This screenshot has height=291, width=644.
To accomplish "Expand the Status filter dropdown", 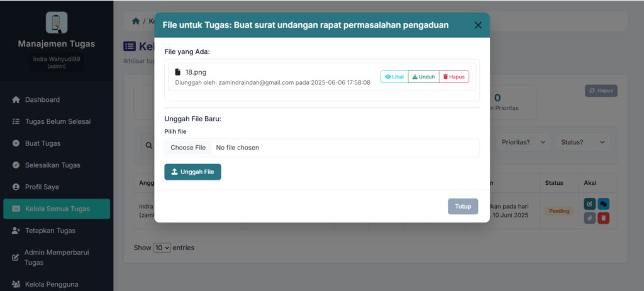I will coord(582,142).
